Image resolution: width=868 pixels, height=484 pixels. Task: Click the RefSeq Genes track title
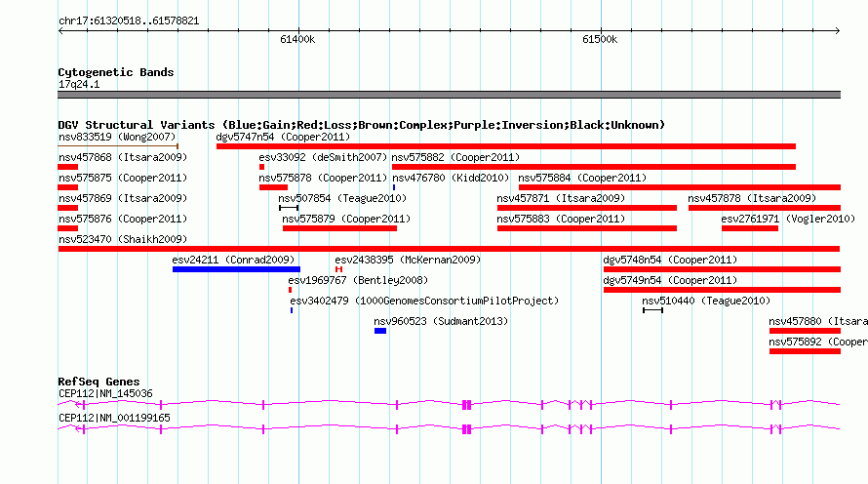(99, 382)
